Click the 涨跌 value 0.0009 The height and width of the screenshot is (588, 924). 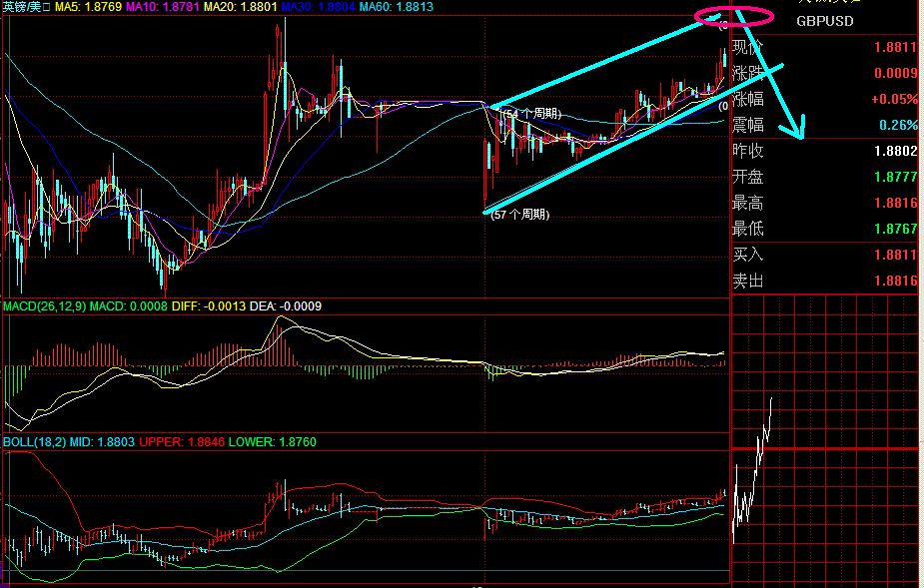896,73
